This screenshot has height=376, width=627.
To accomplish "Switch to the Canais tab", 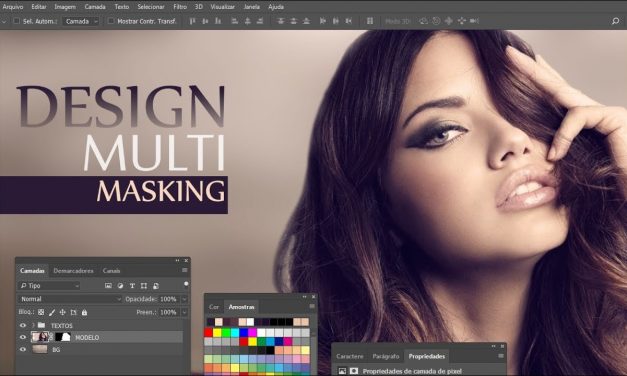I will pyautogui.click(x=111, y=271).
